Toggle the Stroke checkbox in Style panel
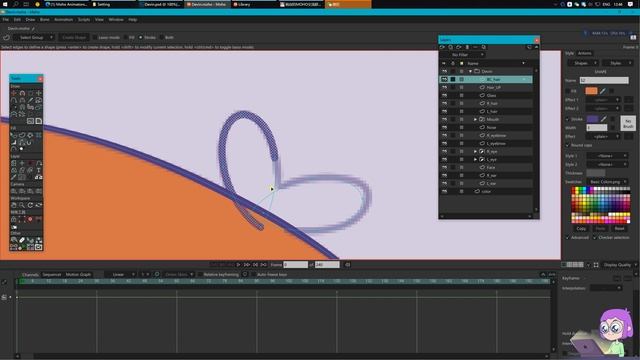This screenshot has width=640, height=360. coord(568,119)
